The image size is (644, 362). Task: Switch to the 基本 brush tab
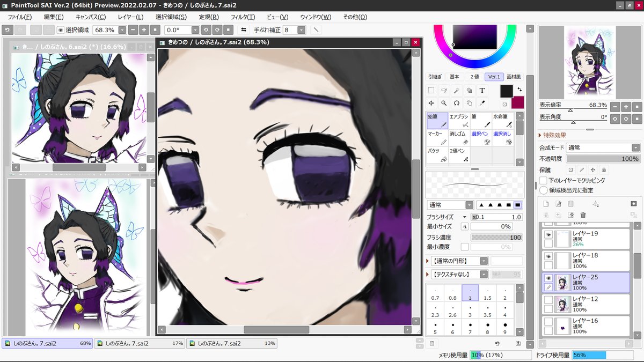tap(455, 77)
